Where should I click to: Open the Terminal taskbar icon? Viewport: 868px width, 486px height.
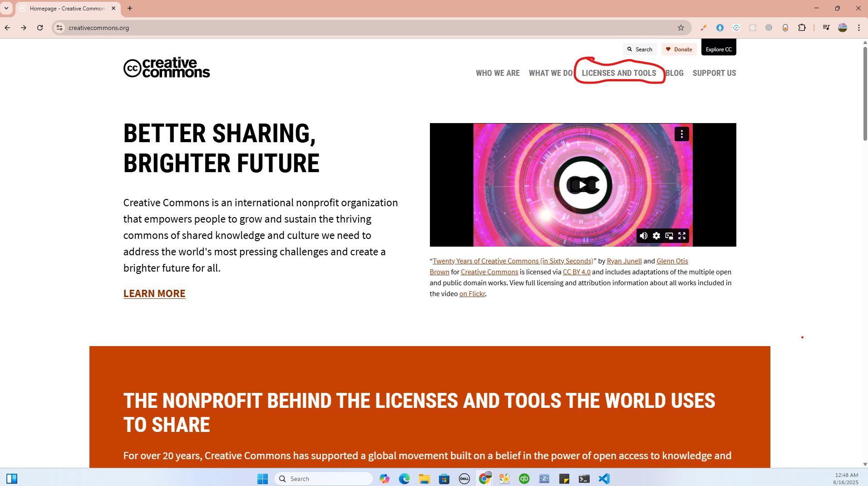(584, 479)
